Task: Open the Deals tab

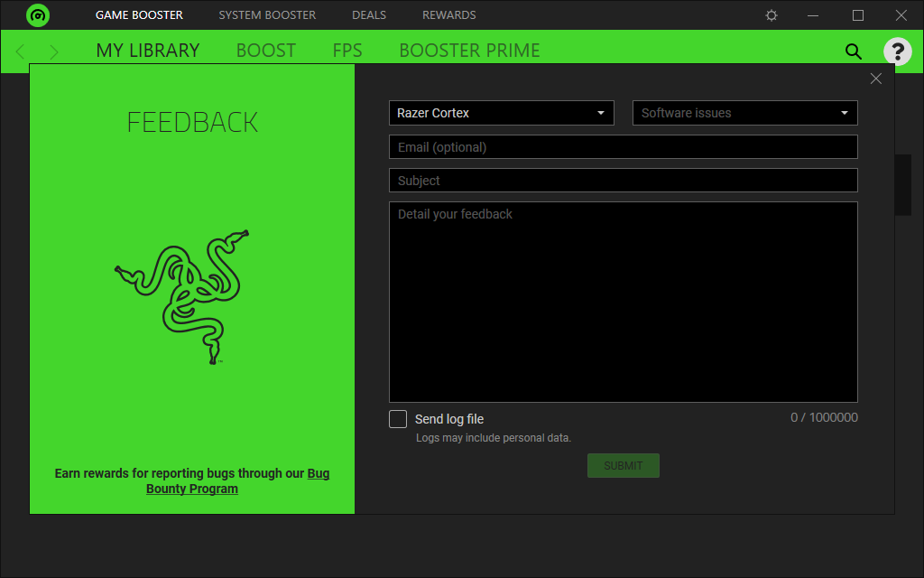Action: pos(369,14)
